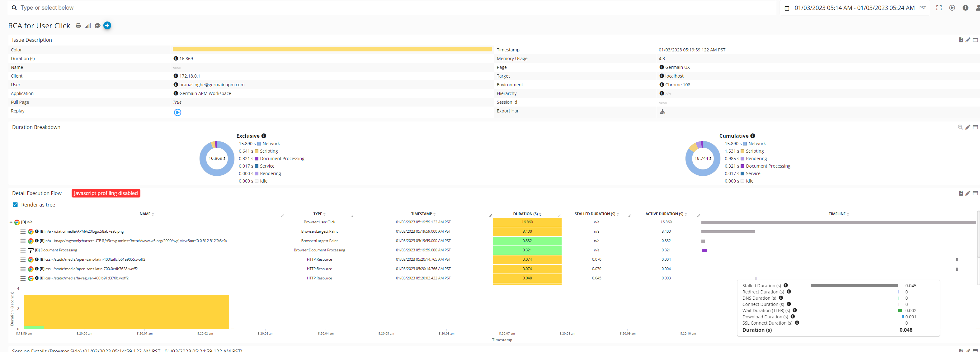This screenshot has width=980, height=352.
Task: Click the yellow Color bar
Action: [332, 50]
